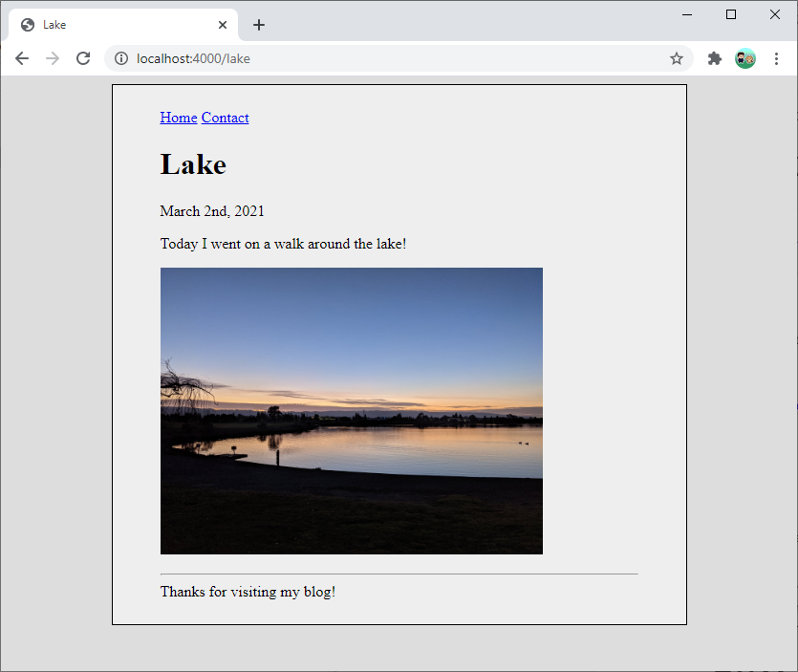Open the Chrome three-dot menu
The height and width of the screenshot is (672, 798).
click(x=776, y=58)
